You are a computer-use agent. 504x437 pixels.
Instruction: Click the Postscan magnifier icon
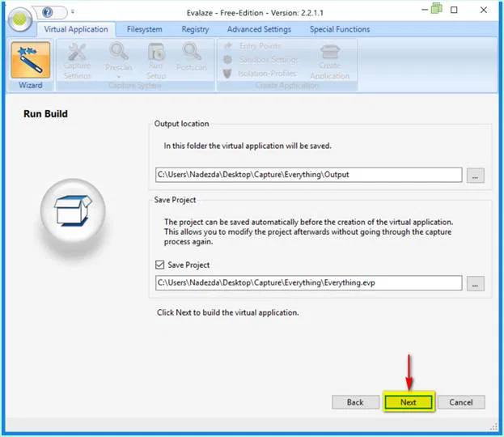(x=192, y=52)
